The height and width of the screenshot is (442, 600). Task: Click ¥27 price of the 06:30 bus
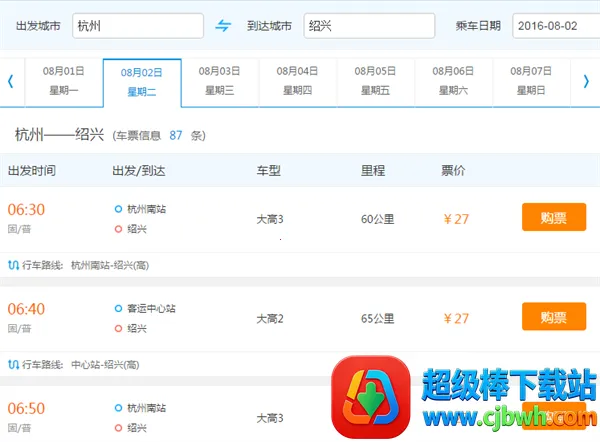point(456,219)
